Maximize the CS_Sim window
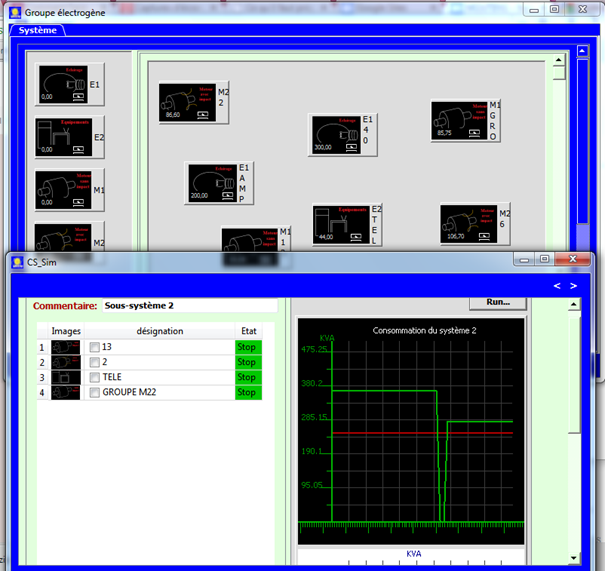The height and width of the screenshot is (571, 605). pyautogui.click(x=544, y=259)
